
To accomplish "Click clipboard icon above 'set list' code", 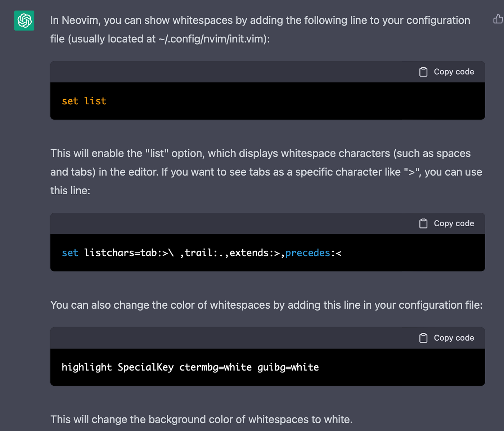I will click(x=423, y=72).
